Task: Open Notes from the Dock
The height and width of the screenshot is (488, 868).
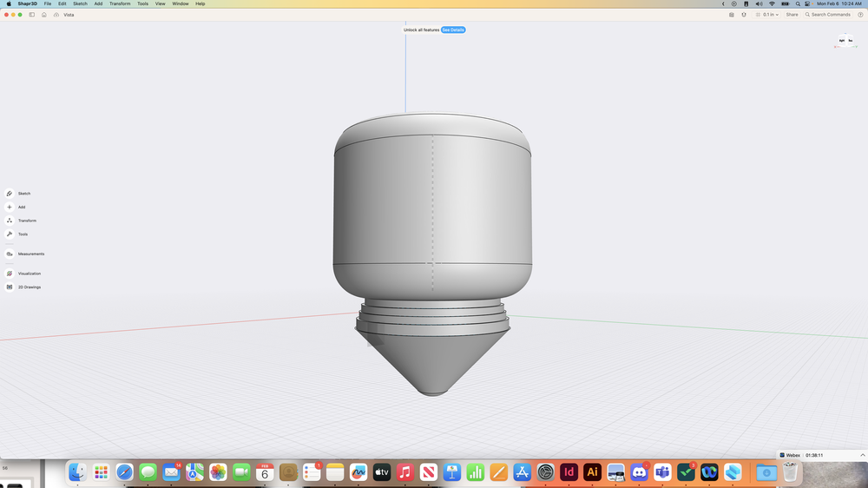Action: tap(335, 472)
